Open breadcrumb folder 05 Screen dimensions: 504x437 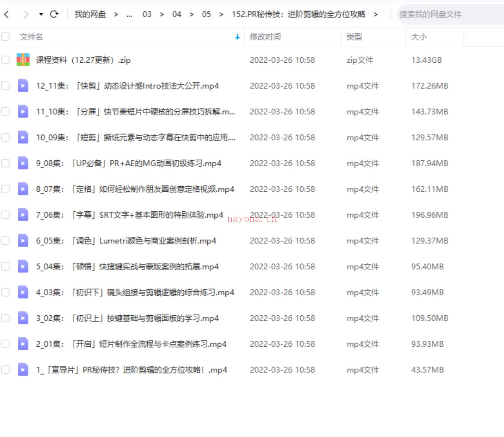click(x=206, y=14)
